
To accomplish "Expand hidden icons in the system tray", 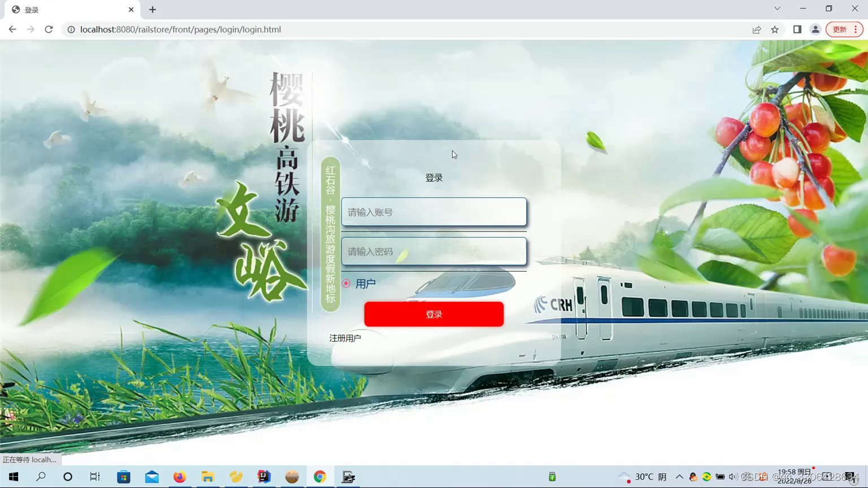I will click(678, 477).
